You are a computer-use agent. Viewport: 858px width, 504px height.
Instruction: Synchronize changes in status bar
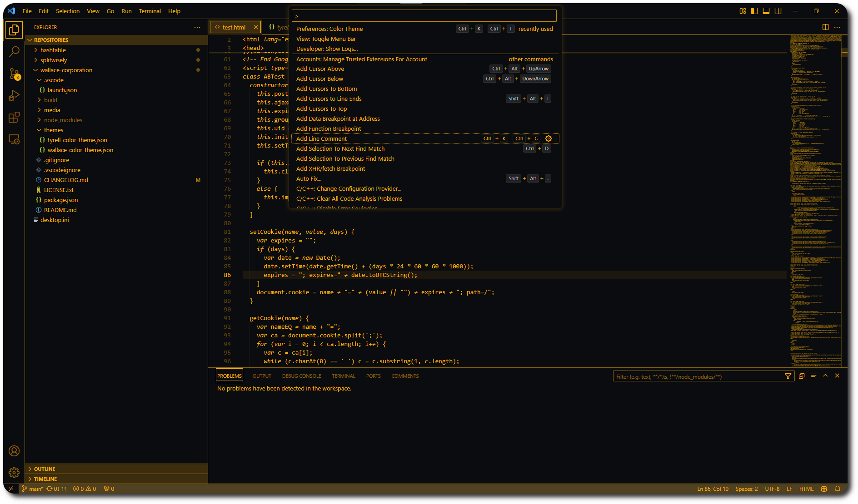coord(56,489)
